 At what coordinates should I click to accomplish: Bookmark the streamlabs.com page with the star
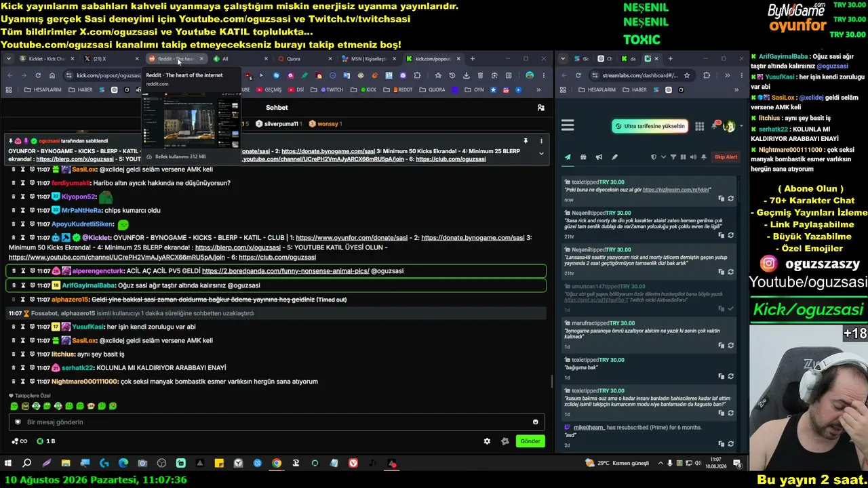[687, 75]
